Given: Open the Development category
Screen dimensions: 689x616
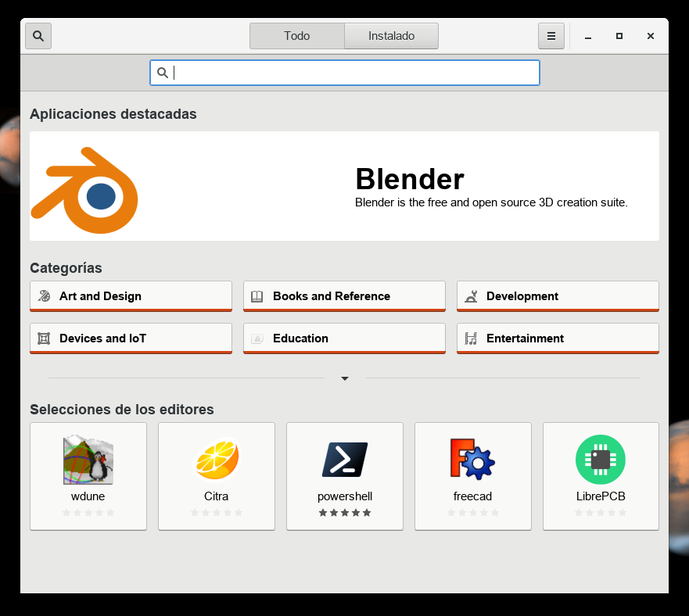Looking at the screenshot, I should pos(558,296).
